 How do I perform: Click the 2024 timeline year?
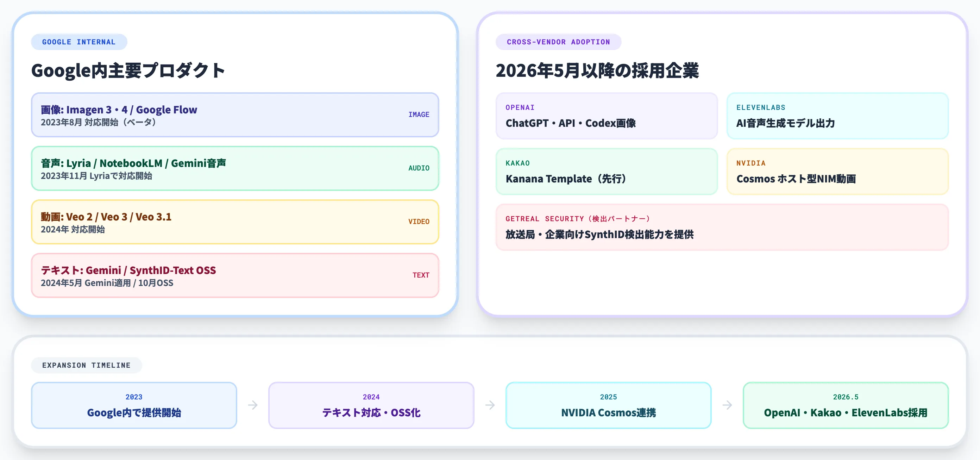tap(371, 397)
